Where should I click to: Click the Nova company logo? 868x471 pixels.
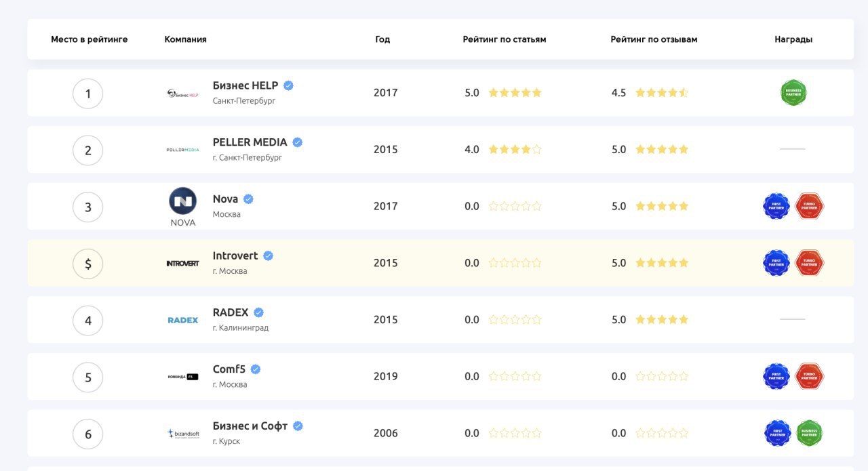pos(182,207)
